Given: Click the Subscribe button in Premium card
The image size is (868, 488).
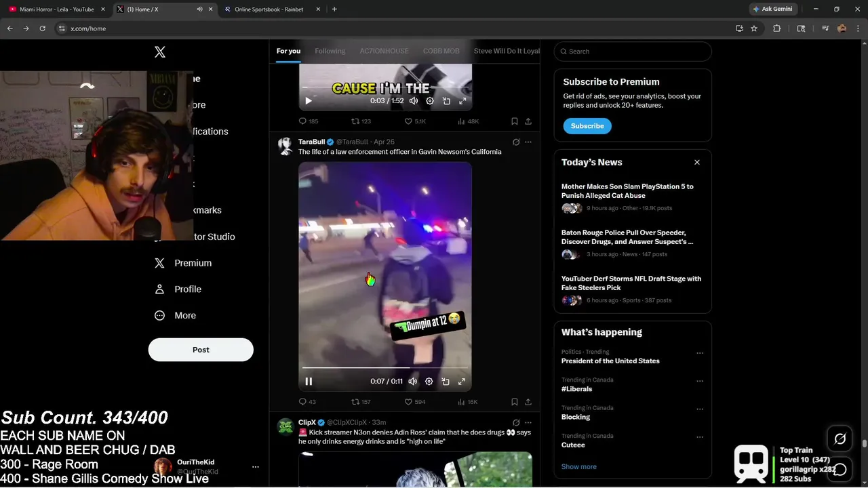Looking at the screenshot, I should (587, 126).
